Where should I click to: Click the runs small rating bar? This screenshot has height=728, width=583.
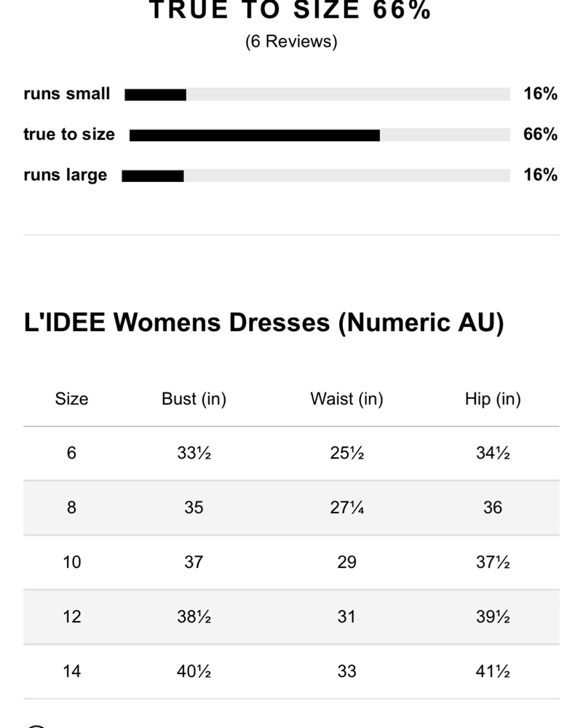point(317,95)
